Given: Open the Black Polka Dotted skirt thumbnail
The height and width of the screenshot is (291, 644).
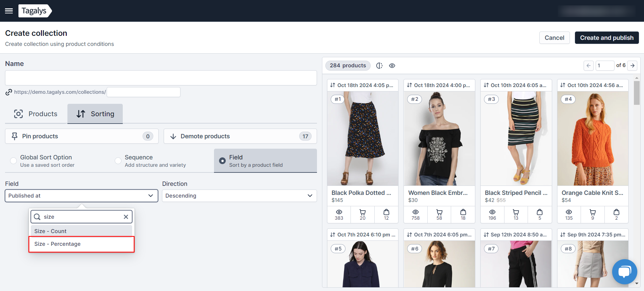Looking at the screenshot, I should 363,139.
